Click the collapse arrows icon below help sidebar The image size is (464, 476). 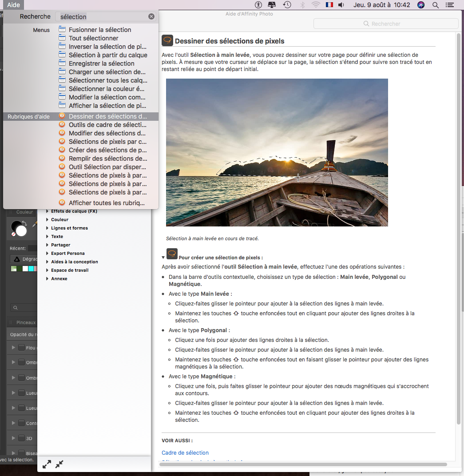[x=59, y=464]
